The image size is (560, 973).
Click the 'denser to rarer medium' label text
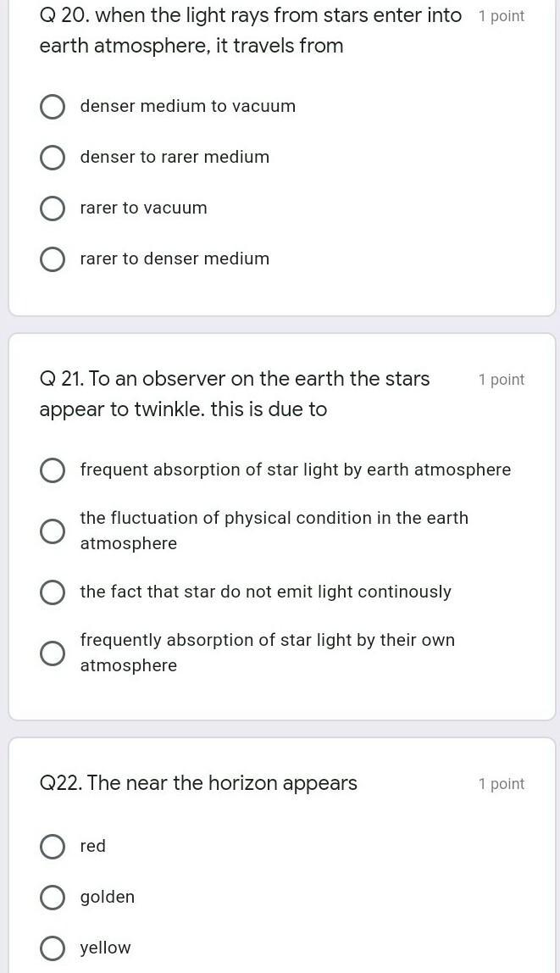(x=175, y=157)
